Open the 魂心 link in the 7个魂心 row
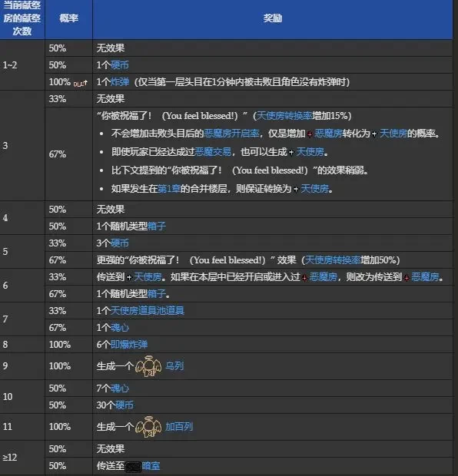The width and height of the screenshot is (458, 476). tap(120, 388)
